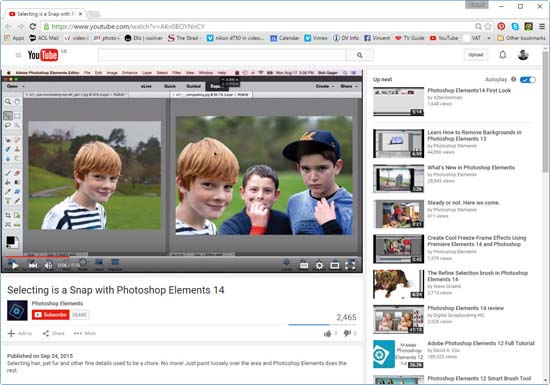The width and height of the screenshot is (550, 385).
Task: Mute the video volume speaker
Action: (48, 265)
